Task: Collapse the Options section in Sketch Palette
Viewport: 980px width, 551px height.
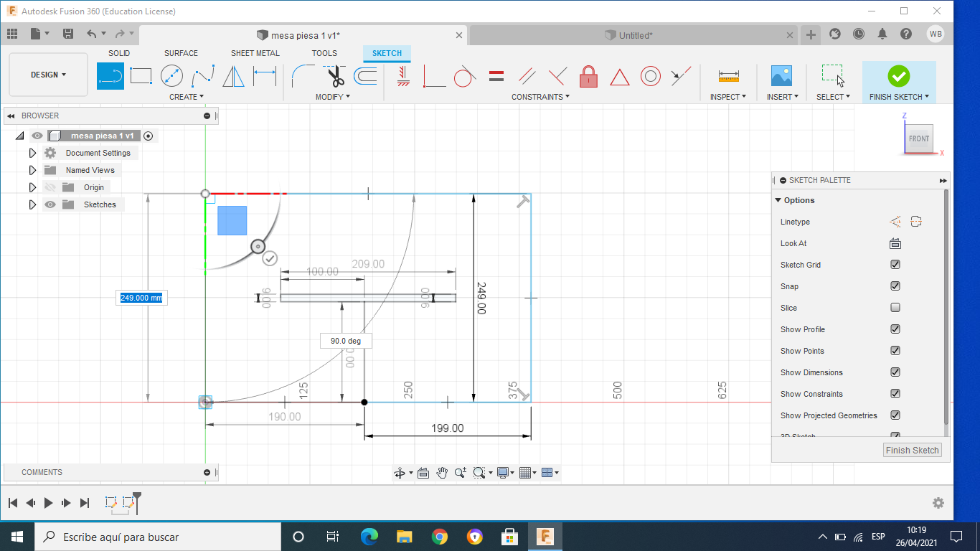Action: (778, 200)
